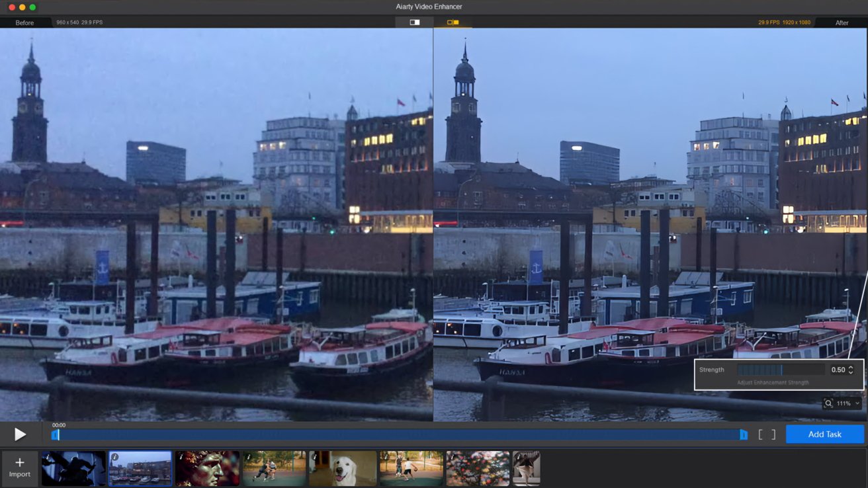Switch to side-by-side compare view

click(x=453, y=22)
